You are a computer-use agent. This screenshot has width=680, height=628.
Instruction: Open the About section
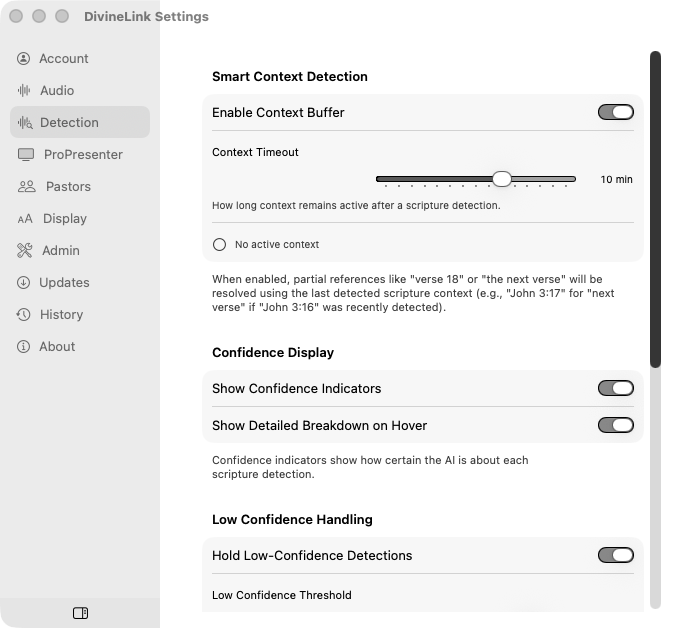click(x=80, y=347)
